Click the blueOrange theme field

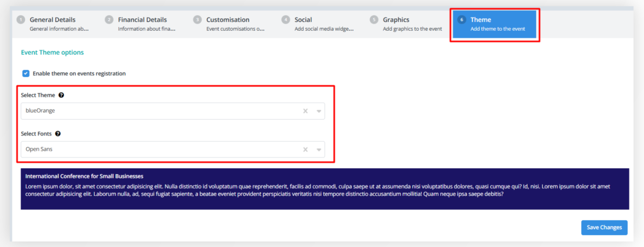173,111
